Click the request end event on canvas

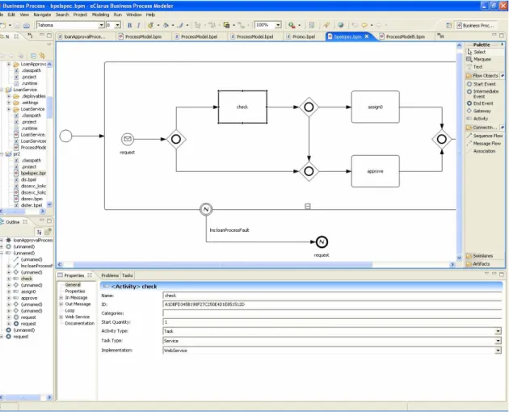[x=322, y=241]
